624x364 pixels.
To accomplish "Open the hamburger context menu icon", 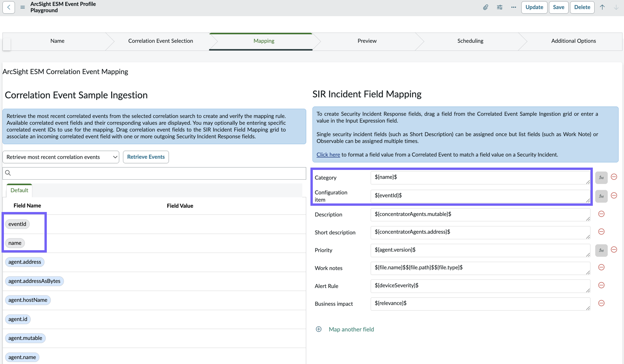I will click(x=23, y=7).
